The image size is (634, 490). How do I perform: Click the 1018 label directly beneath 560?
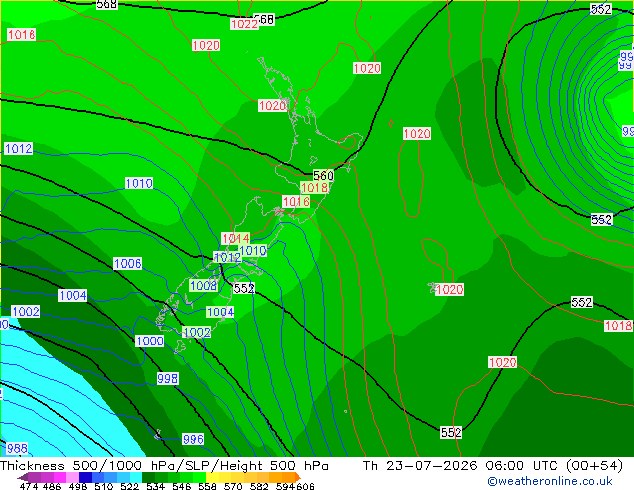pos(315,188)
